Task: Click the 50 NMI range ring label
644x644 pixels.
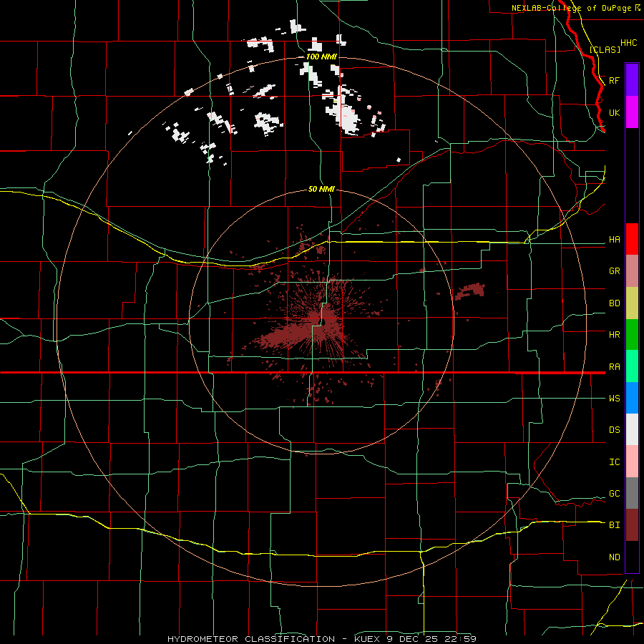Action: [x=321, y=189]
